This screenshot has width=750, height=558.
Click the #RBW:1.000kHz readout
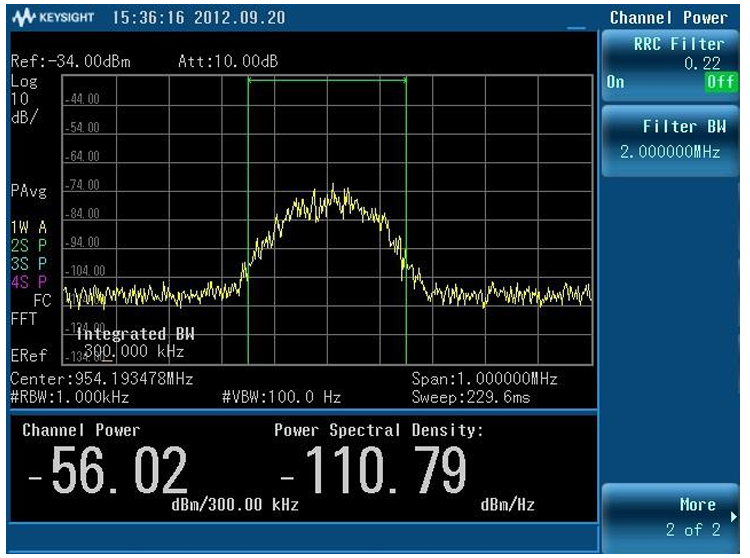[70, 397]
